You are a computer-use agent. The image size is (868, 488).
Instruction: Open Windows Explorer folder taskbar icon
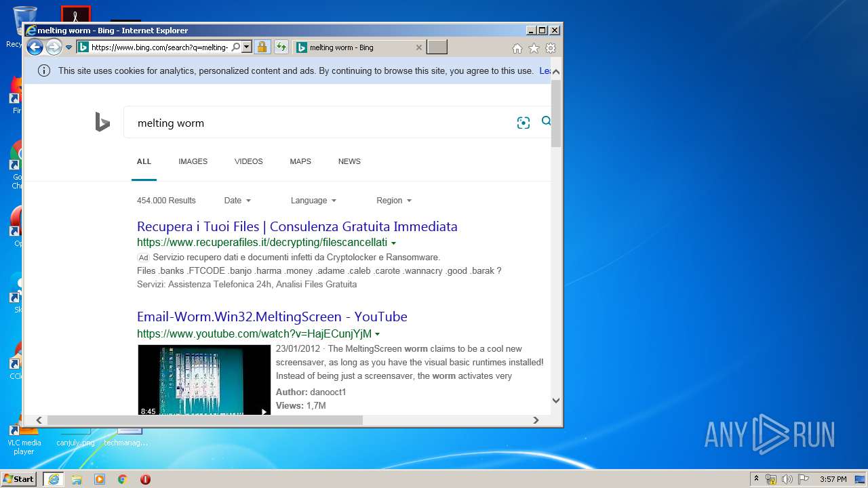click(77, 479)
